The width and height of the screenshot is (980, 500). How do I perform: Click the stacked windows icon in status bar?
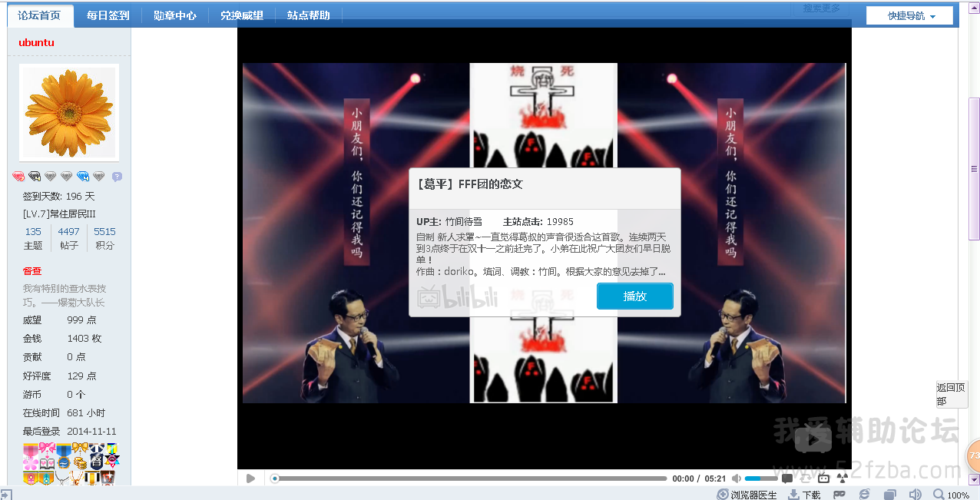889,495
